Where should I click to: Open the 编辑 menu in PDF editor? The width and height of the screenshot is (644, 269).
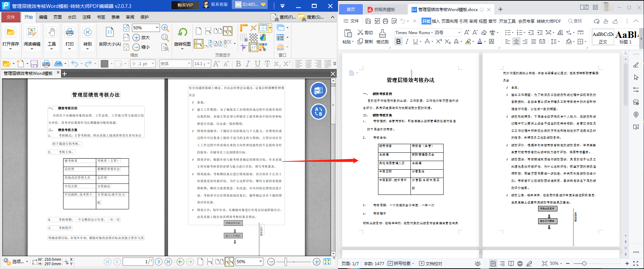coord(43,17)
